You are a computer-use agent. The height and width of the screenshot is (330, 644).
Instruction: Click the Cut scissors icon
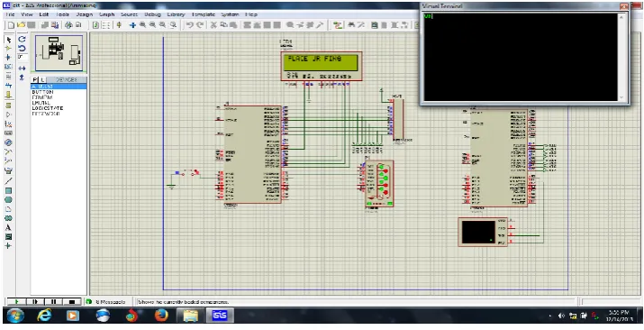pyautogui.click(x=213, y=25)
